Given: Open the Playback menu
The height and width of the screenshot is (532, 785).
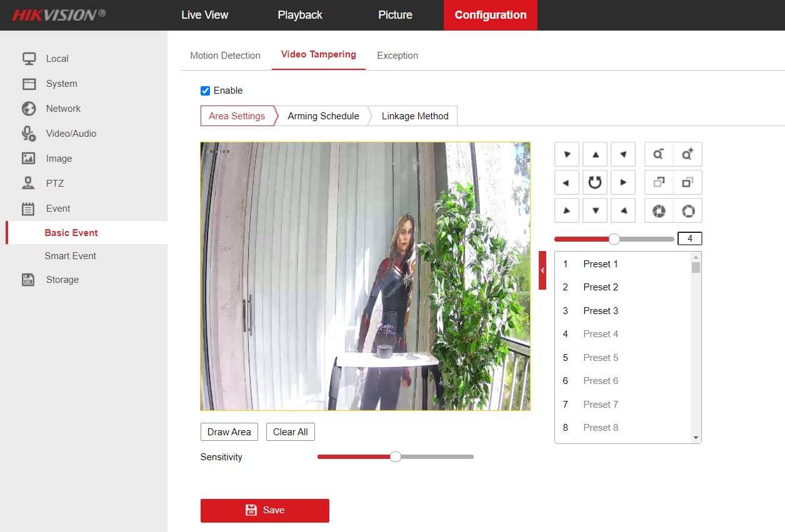Looking at the screenshot, I should pos(300,15).
